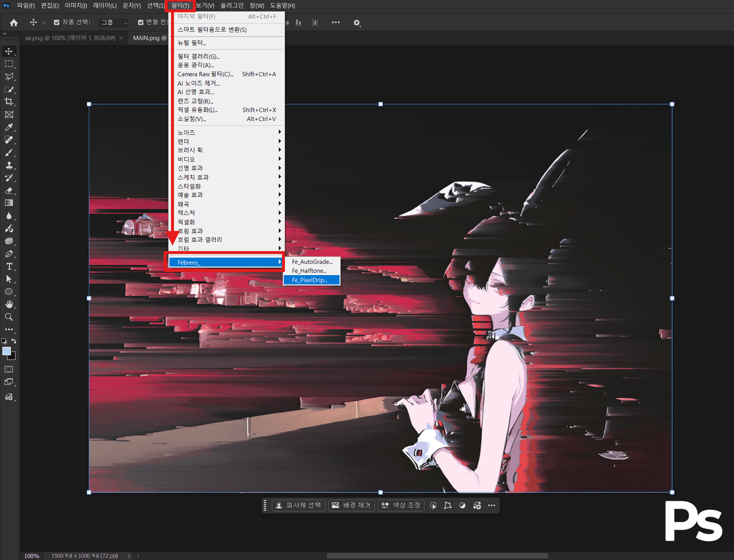Choose Fe_PixelDrip... from the Febrero_ submenu
734x560 pixels.
coord(311,280)
